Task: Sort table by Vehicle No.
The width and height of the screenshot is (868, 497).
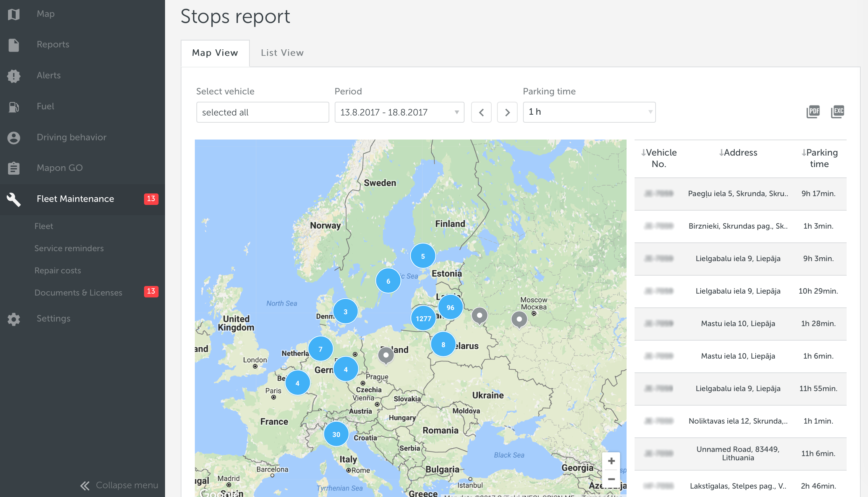Action: tap(659, 158)
